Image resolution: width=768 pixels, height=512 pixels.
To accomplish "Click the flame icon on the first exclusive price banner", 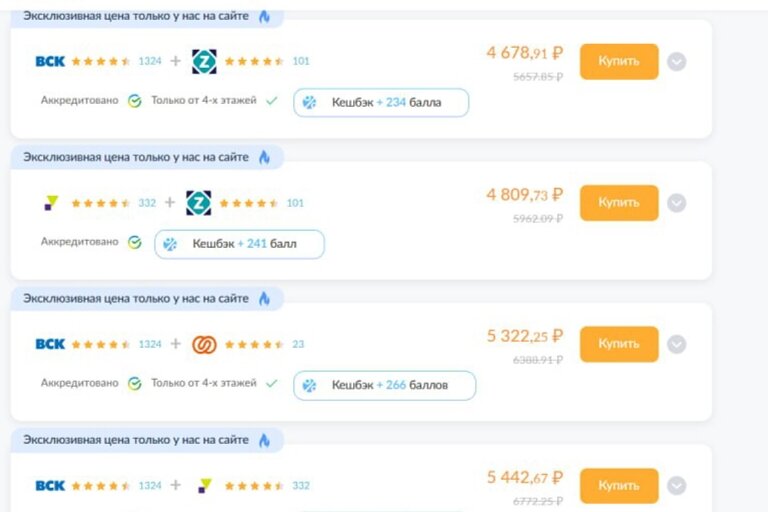I will [264, 16].
